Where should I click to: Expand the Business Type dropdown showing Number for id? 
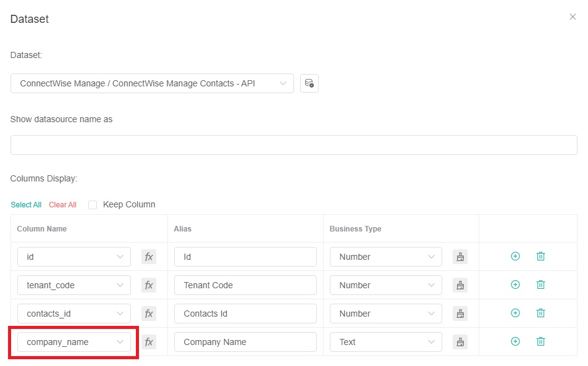pyautogui.click(x=385, y=256)
